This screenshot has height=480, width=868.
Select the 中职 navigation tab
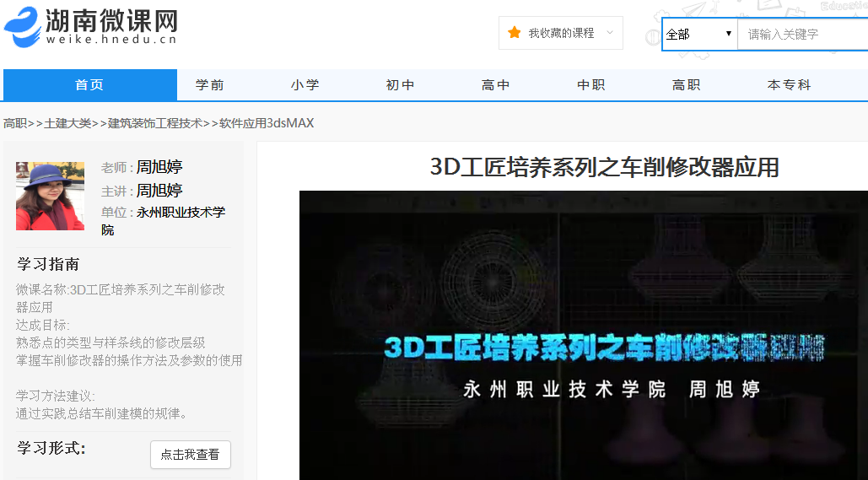[x=591, y=85]
